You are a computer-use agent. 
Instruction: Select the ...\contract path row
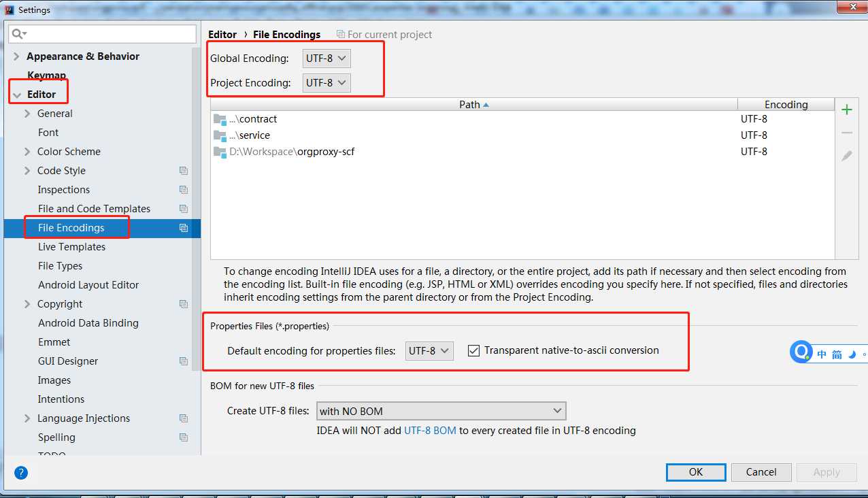pyautogui.click(x=522, y=119)
